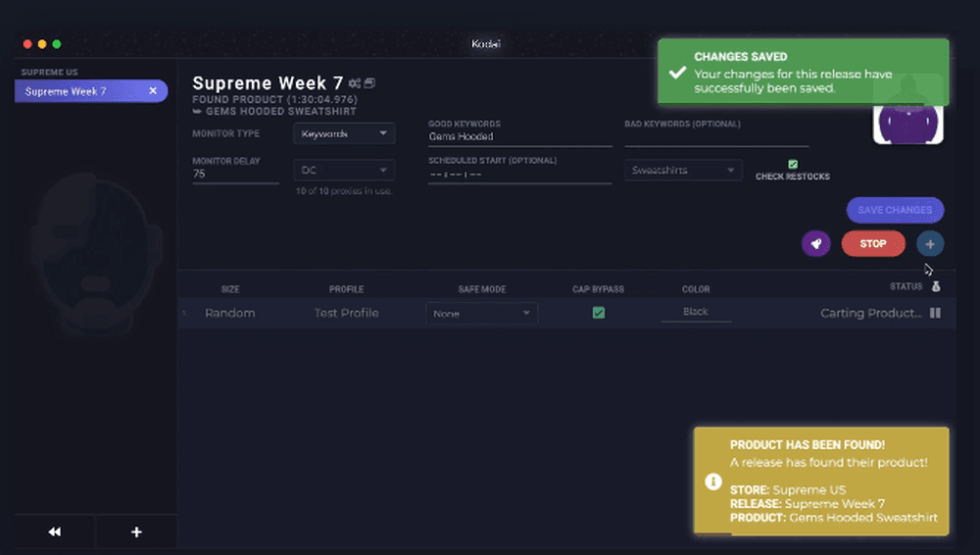980x555 pixels.
Task: Edit the Black color field in task row
Action: [x=696, y=312]
